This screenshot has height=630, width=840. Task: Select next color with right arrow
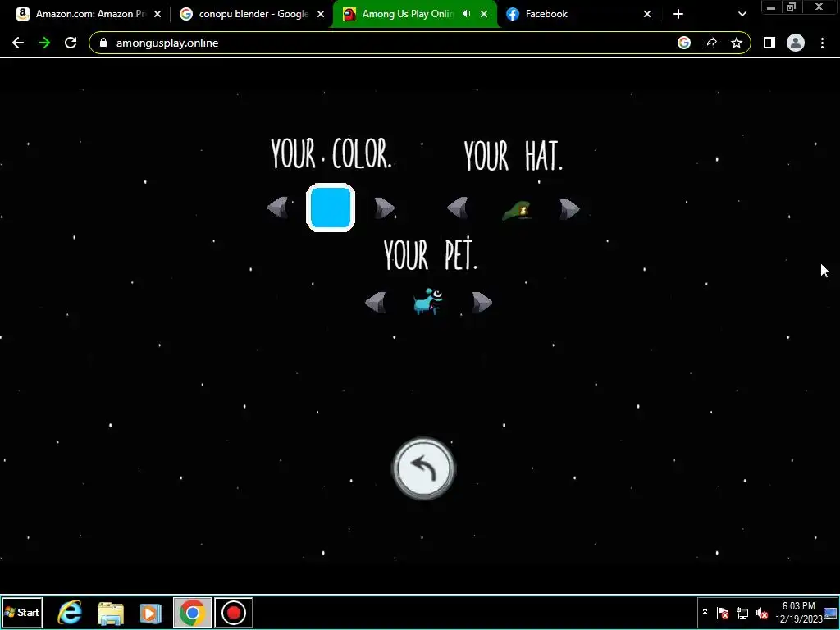point(384,208)
